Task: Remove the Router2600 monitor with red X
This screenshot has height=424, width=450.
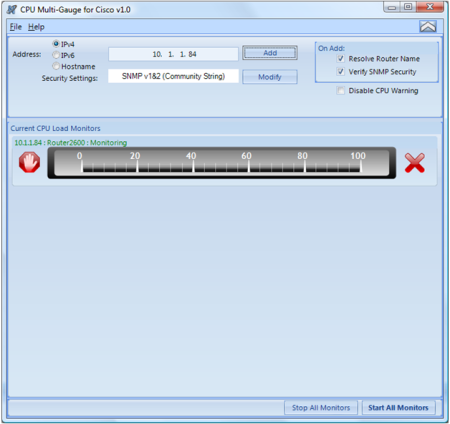Action: coord(415,163)
